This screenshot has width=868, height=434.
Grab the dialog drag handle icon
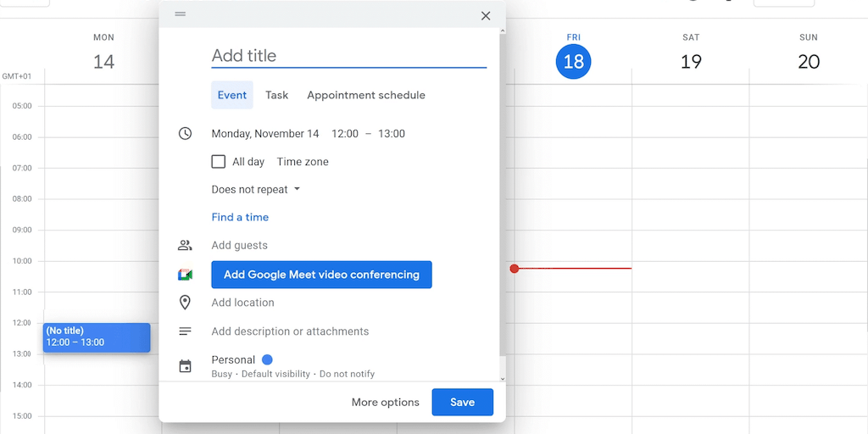click(x=180, y=14)
